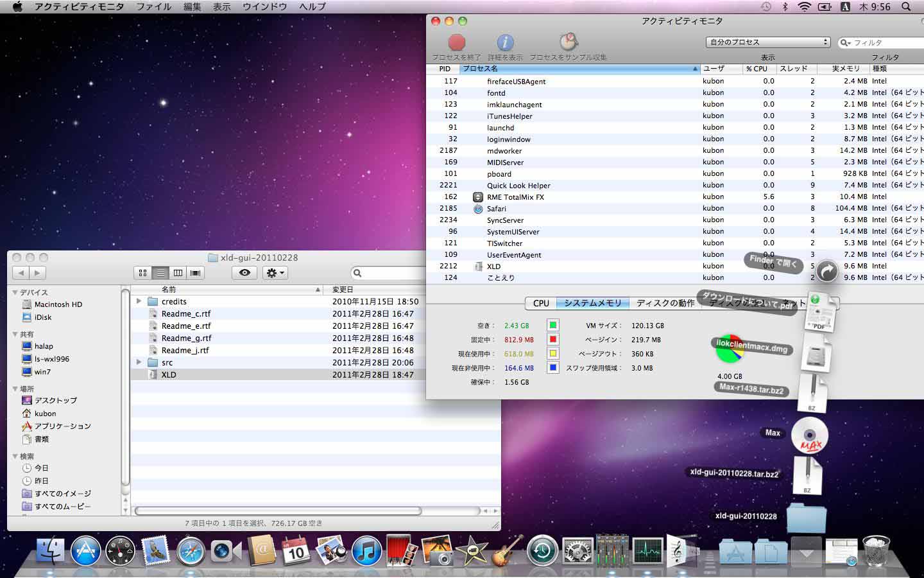Expand the src folder disclosure triangle
The width and height of the screenshot is (924, 578).
(139, 362)
